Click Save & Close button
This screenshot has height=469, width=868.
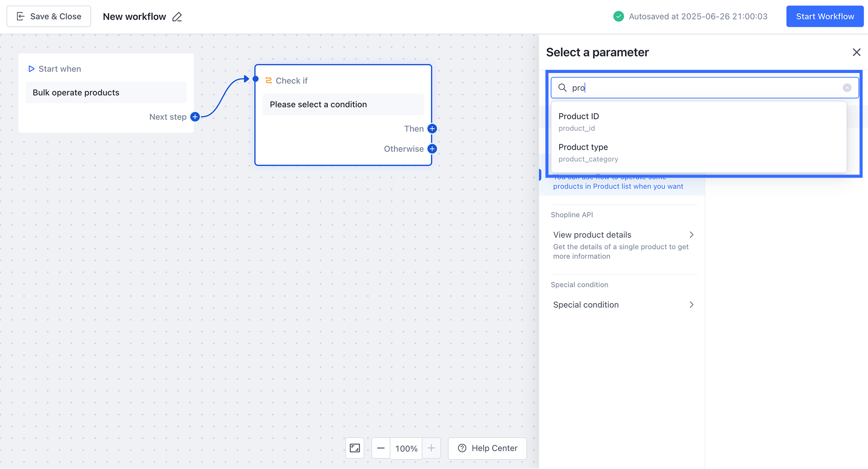coord(49,16)
